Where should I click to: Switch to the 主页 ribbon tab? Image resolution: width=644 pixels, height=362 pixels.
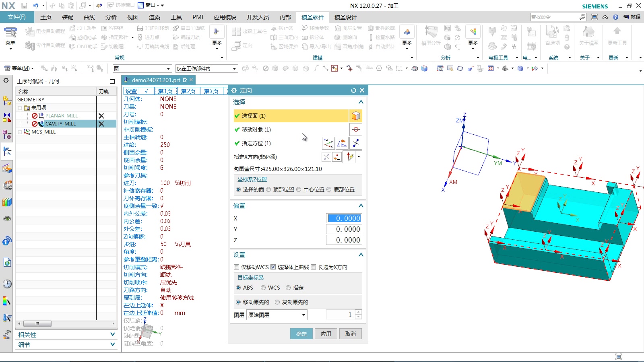click(46, 17)
